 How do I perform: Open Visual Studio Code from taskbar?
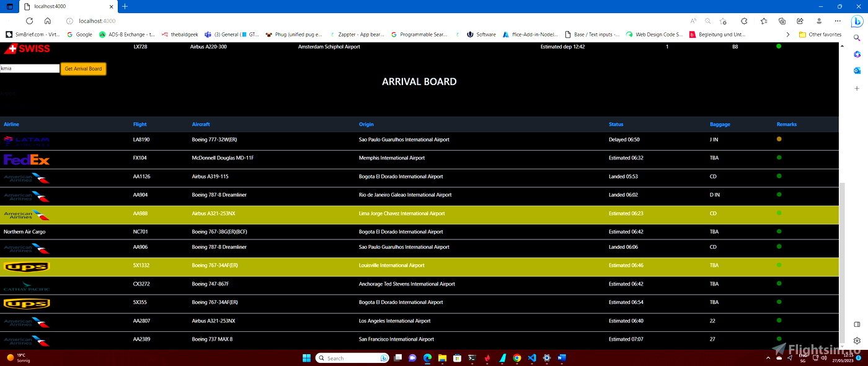click(532, 358)
